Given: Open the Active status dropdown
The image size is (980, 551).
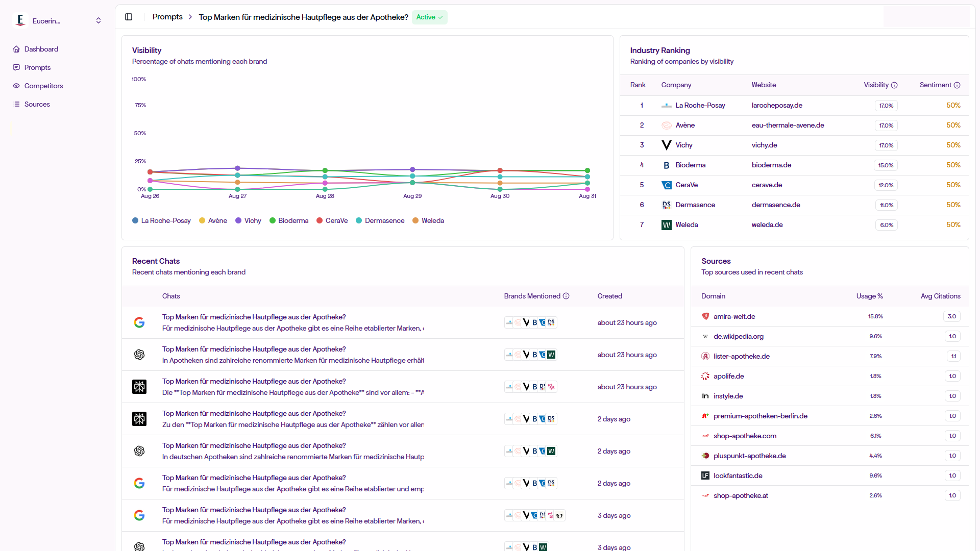Looking at the screenshot, I should click(x=429, y=17).
